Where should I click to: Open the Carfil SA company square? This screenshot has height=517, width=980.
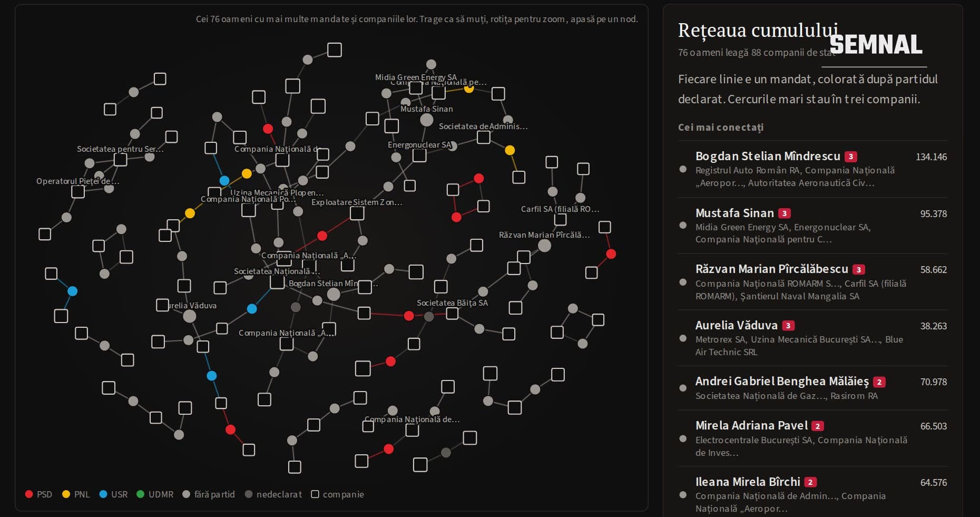(561, 219)
